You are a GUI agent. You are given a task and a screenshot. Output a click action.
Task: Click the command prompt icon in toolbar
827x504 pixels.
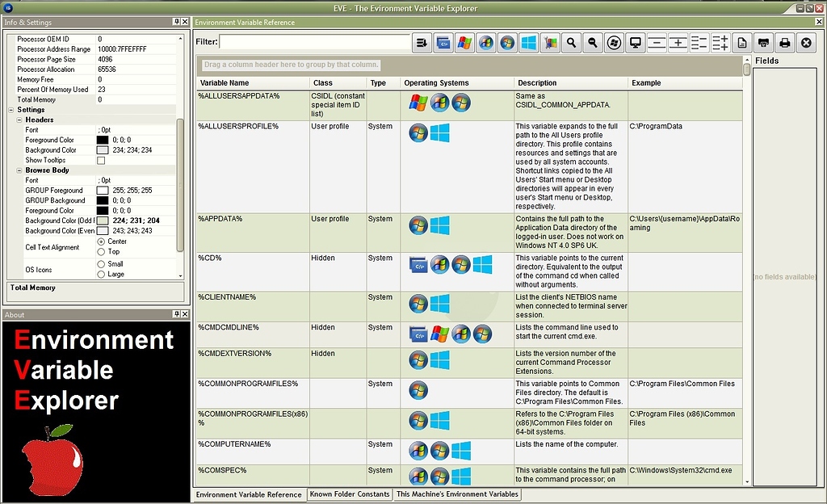coord(443,43)
